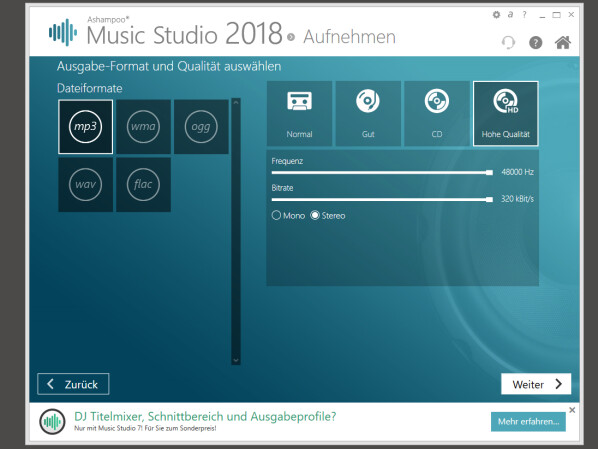Open the DJ Titelmixer ad headline link
Viewport: 598px width, 449px height.
[205, 416]
